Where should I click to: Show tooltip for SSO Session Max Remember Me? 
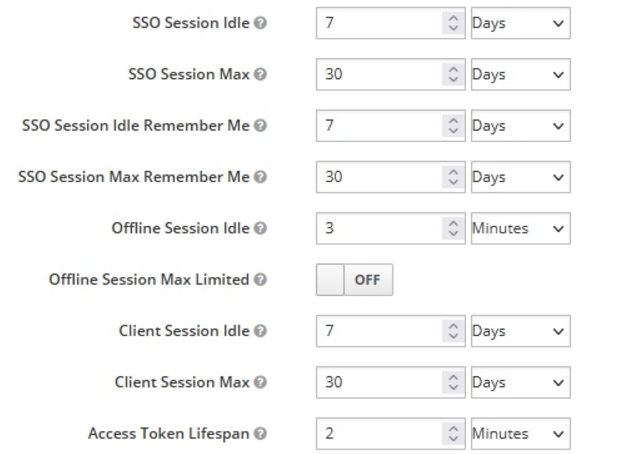coord(261,177)
